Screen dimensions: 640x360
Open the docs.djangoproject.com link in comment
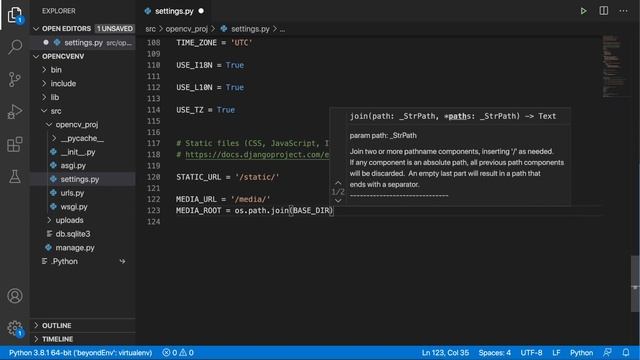click(257, 154)
